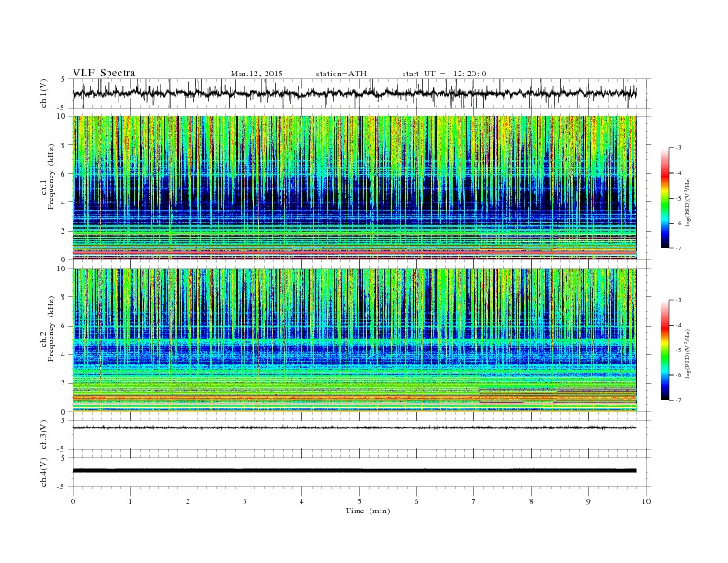Screen dimensions: 728x563
Task: Click the ch.1 spectrogram color scale bar
Action: (x=665, y=198)
